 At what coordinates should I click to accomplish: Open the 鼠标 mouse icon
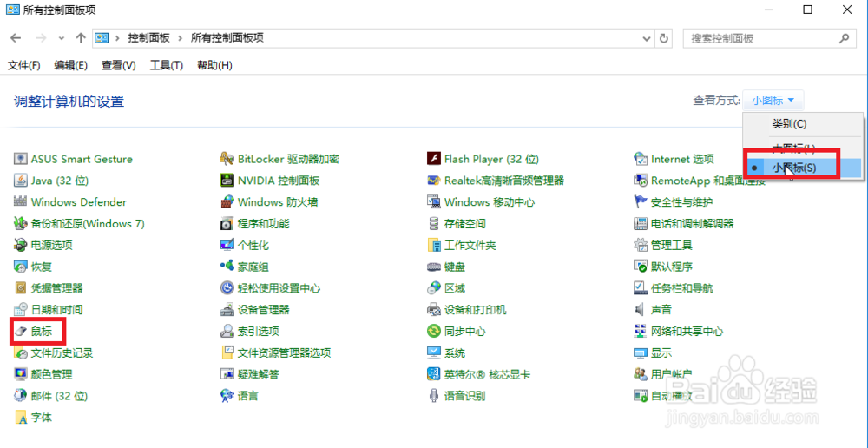coord(21,331)
